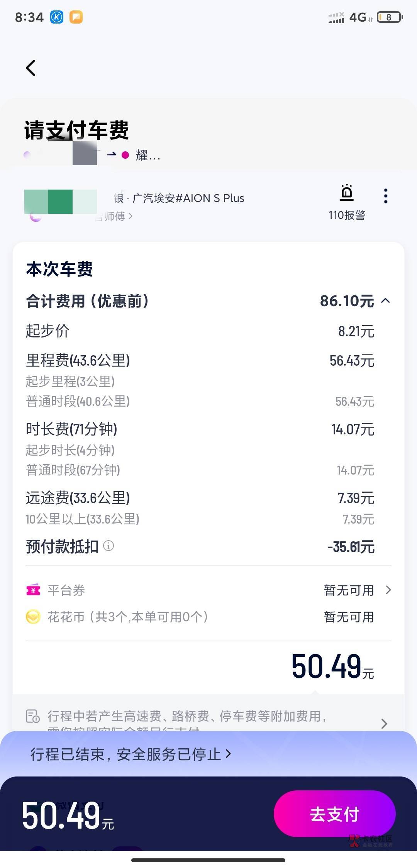Tap the document icon beside 附加费用 notice
This screenshot has width=417, height=868.
tap(33, 716)
